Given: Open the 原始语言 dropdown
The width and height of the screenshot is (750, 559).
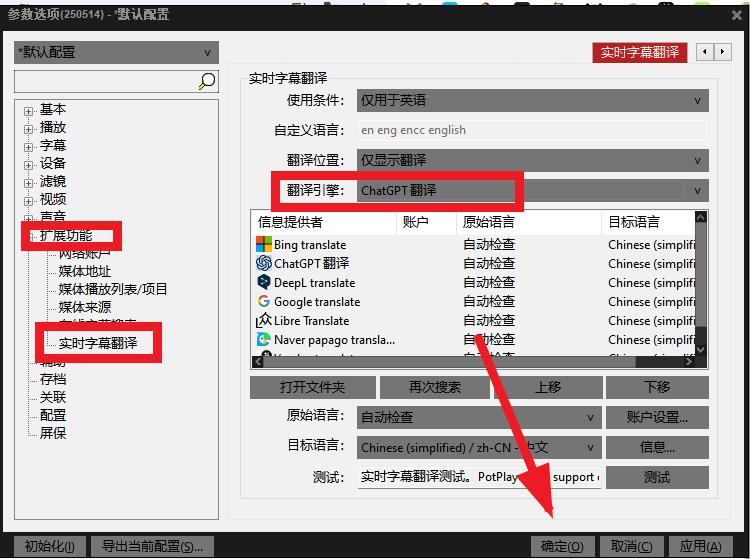Looking at the screenshot, I should (479, 417).
